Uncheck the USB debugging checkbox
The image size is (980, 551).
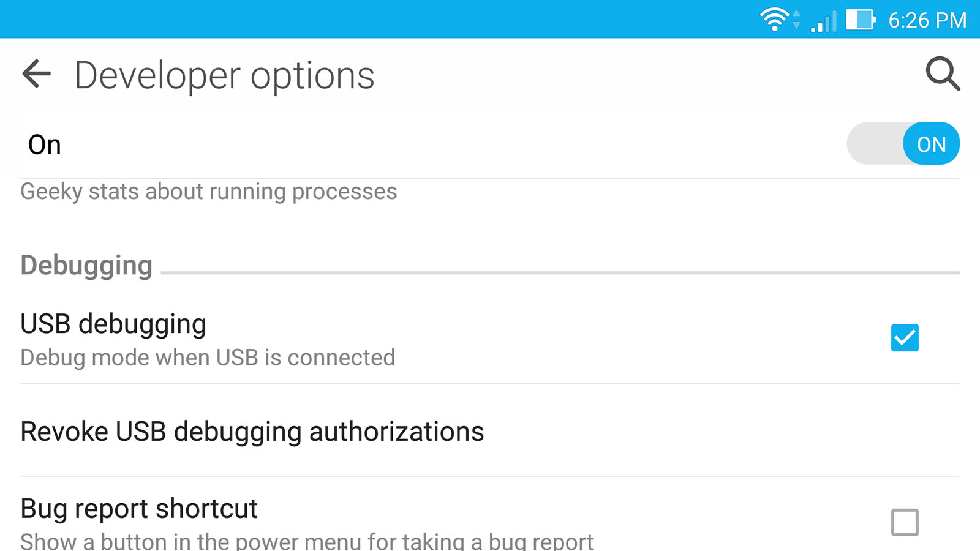click(x=905, y=338)
